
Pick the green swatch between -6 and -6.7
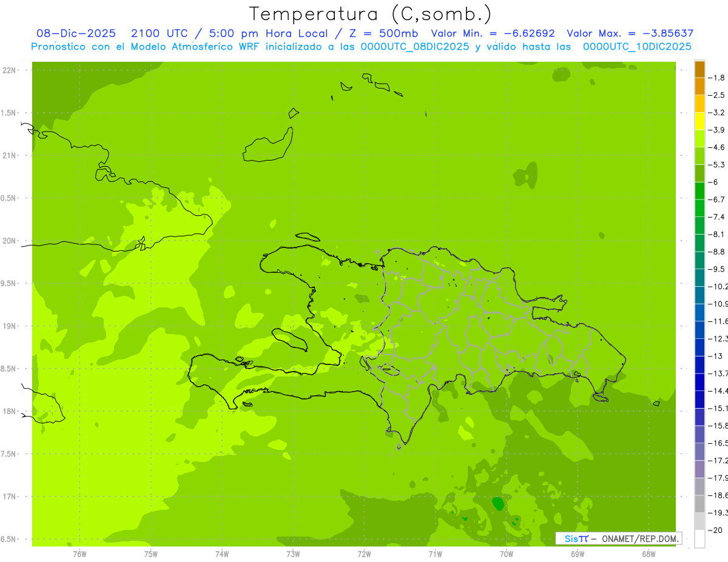(x=699, y=191)
